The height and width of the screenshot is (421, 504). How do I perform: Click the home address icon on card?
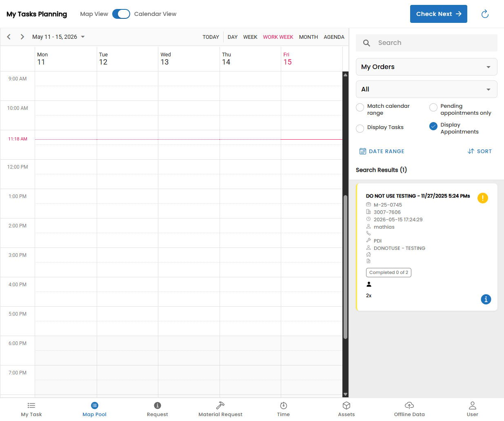pyautogui.click(x=369, y=254)
